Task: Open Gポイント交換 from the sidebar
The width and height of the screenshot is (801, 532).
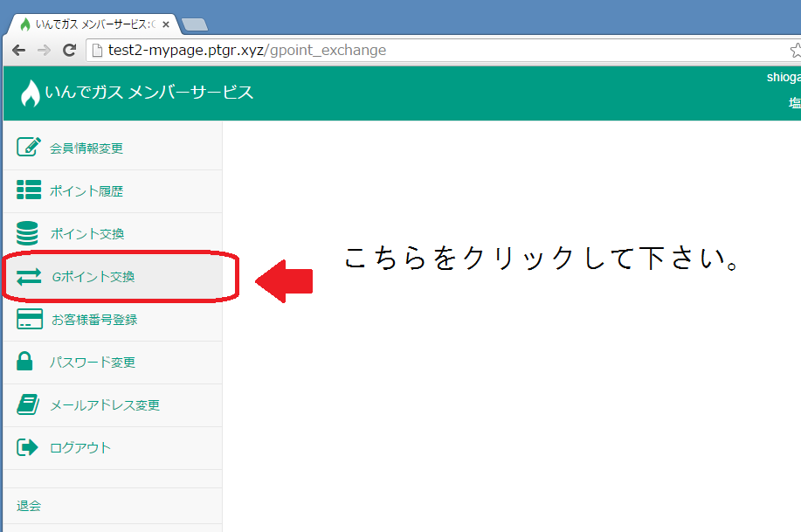Action: [93, 278]
